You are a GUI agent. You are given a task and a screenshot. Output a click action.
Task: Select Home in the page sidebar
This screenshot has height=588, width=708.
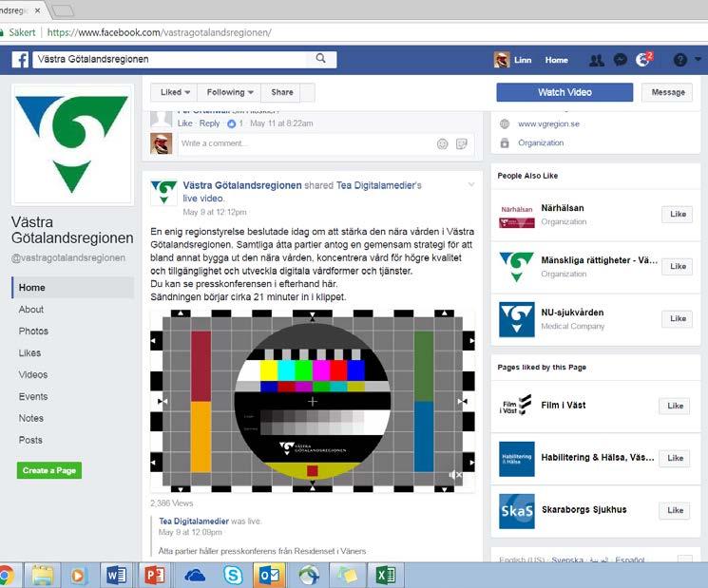pos(72,288)
